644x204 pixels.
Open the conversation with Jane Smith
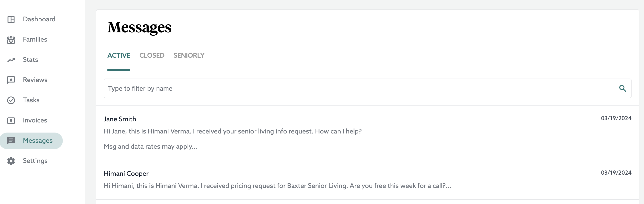pos(120,119)
